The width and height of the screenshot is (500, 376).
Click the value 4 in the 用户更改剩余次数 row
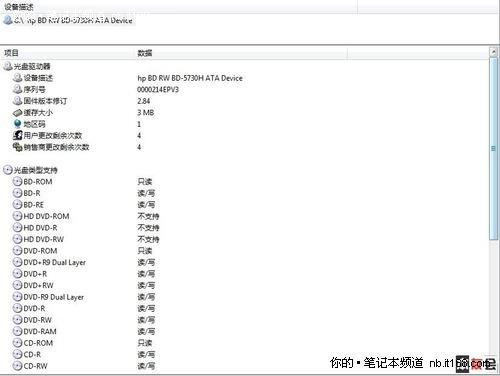pos(139,136)
